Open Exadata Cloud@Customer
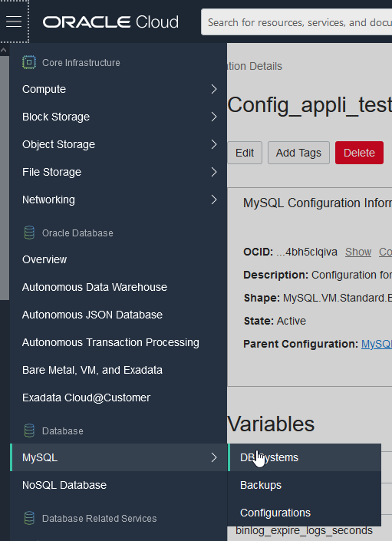The width and height of the screenshot is (392, 541). pos(119,398)
